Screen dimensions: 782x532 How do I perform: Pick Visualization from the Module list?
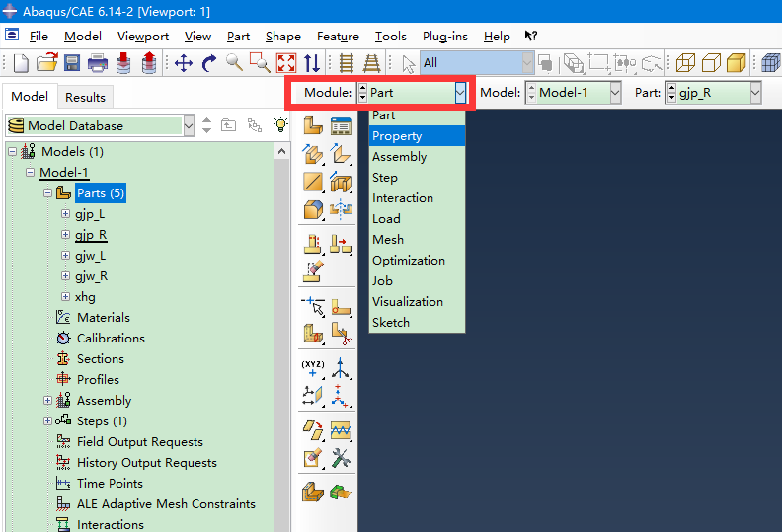pos(408,302)
